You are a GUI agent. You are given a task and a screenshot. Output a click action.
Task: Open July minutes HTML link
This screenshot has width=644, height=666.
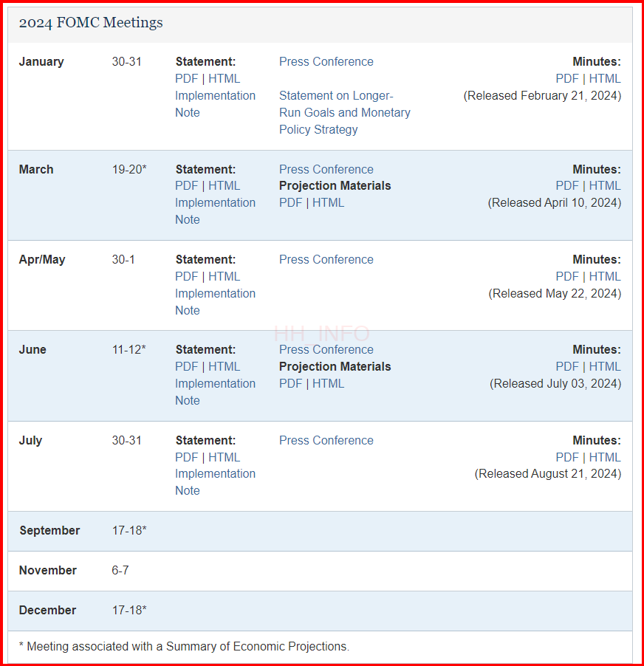605,458
